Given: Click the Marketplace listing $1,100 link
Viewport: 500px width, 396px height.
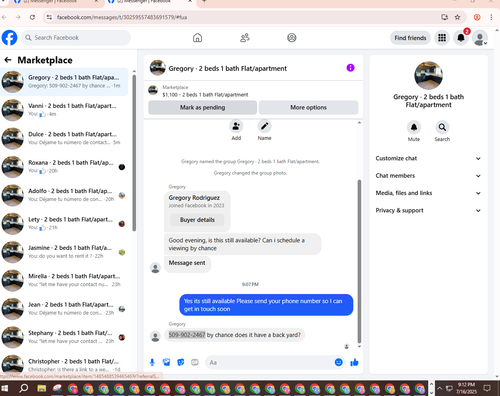Looking at the screenshot, I should point(205,95).
